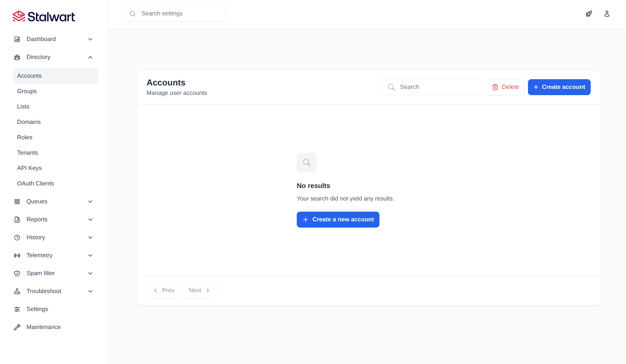This screenshot has width=626, height=364.
Task: Select the Spam filter shield icon
Action: [17, 273]
